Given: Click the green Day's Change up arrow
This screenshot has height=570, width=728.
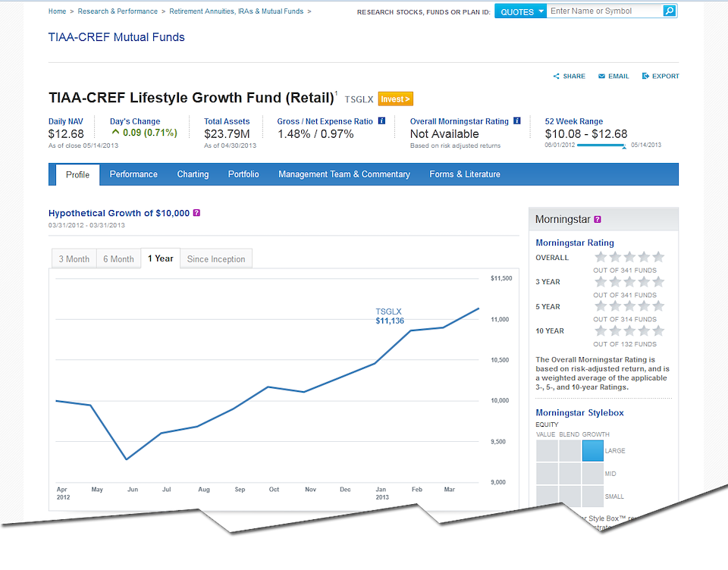Looking at the screenshot, I should tap(115, 133).
